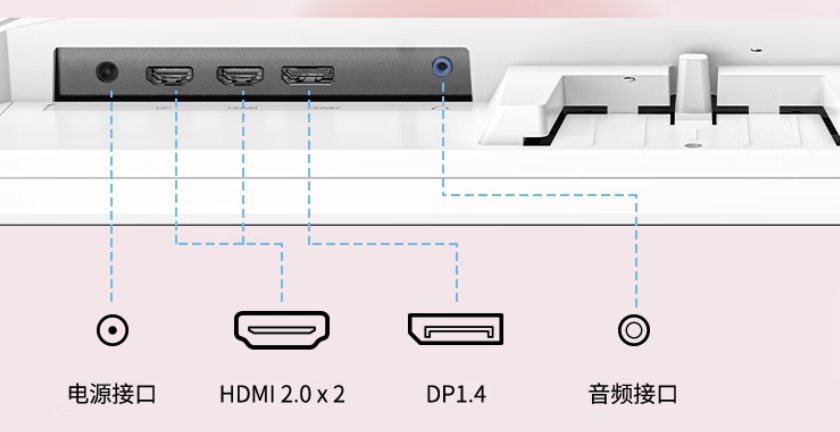The width and height of the screenshot is (840, 432).
Task: Click the HDMI 2.0 x 2 label
Action: coord(282,394)
